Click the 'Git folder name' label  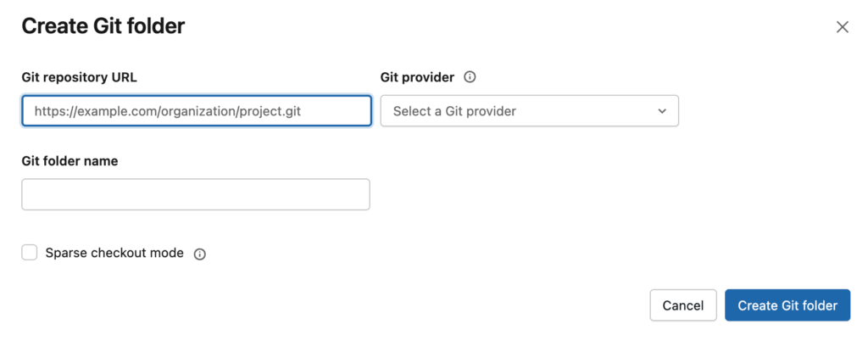pyautogui.click(x=70, y=161)
